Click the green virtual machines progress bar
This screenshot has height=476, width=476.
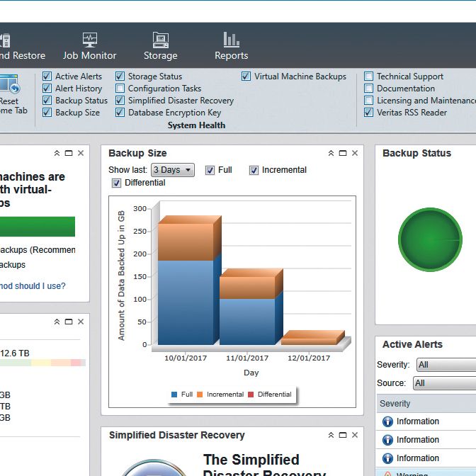point(38,227)
